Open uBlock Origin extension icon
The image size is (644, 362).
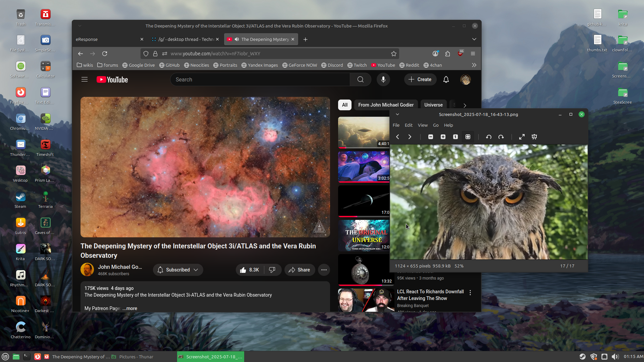click(x=460, y=54)
